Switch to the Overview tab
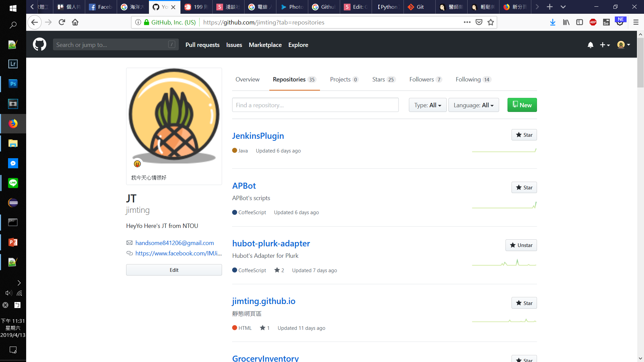This screenshot has height=362, width=644. pos(247,79)
